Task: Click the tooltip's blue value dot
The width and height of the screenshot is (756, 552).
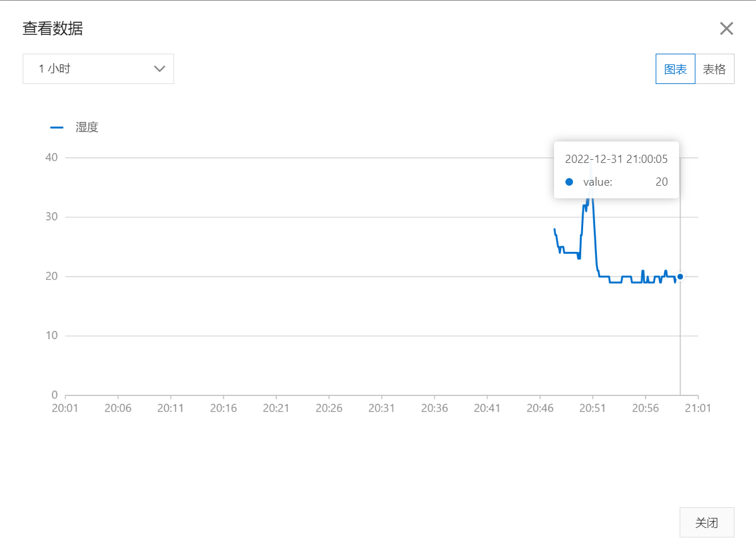Action: (569, 182)
